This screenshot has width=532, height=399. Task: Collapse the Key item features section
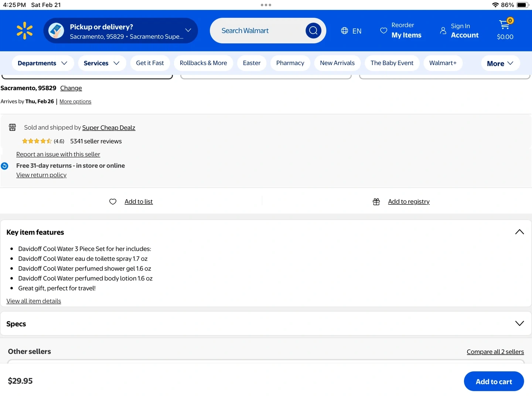519,232
